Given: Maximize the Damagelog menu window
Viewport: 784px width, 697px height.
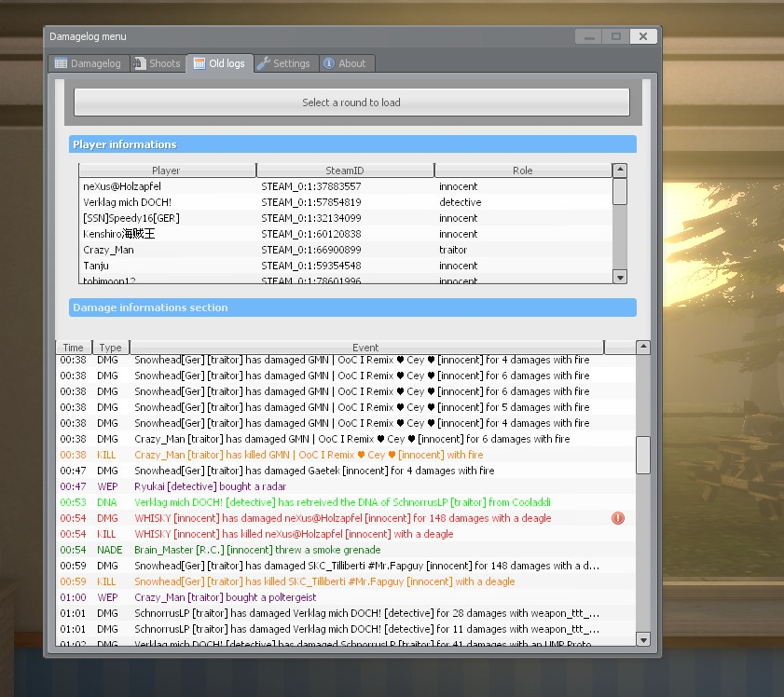Looking at the screenshot, I should (616, 36).
